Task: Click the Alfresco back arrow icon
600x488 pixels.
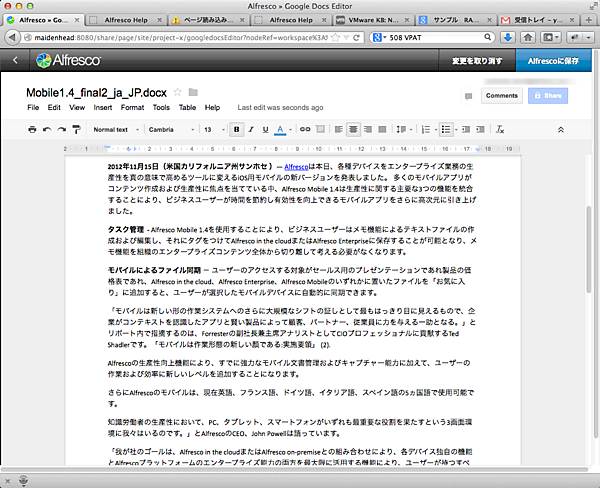Action: (15, 61)
